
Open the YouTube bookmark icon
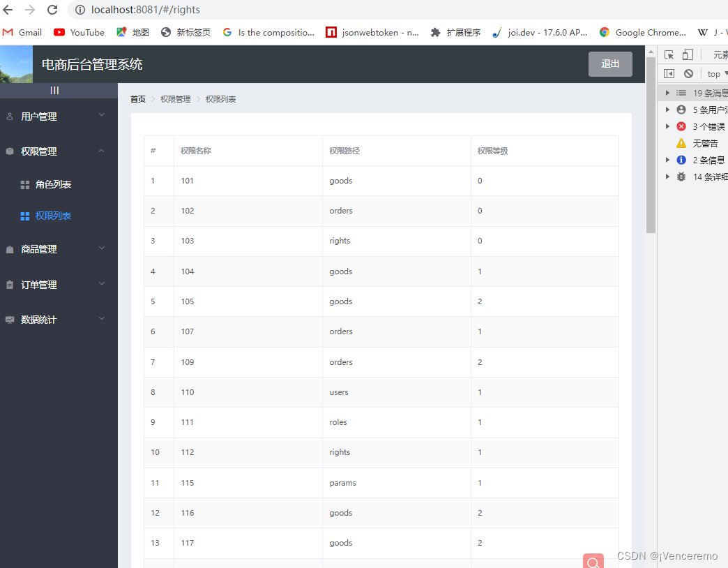point(58,32)
